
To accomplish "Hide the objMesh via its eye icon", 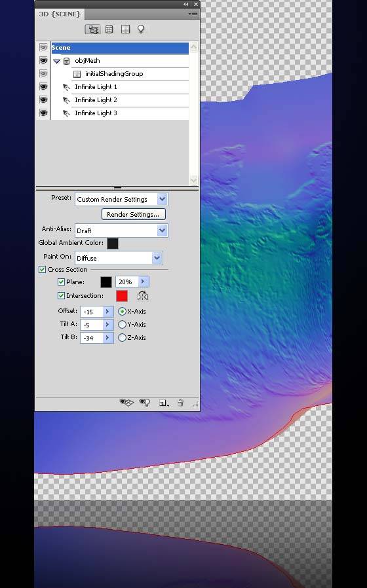I will click(x=43, y=60).
